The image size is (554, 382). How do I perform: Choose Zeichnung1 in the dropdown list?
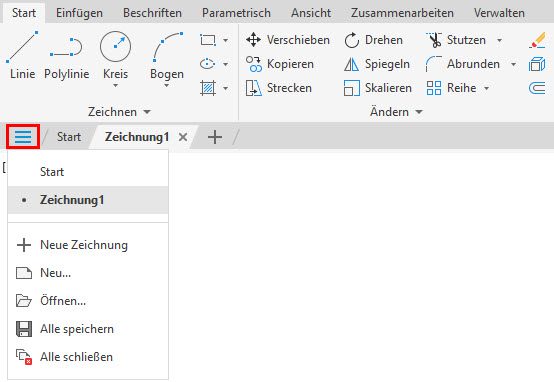point(88,200)
